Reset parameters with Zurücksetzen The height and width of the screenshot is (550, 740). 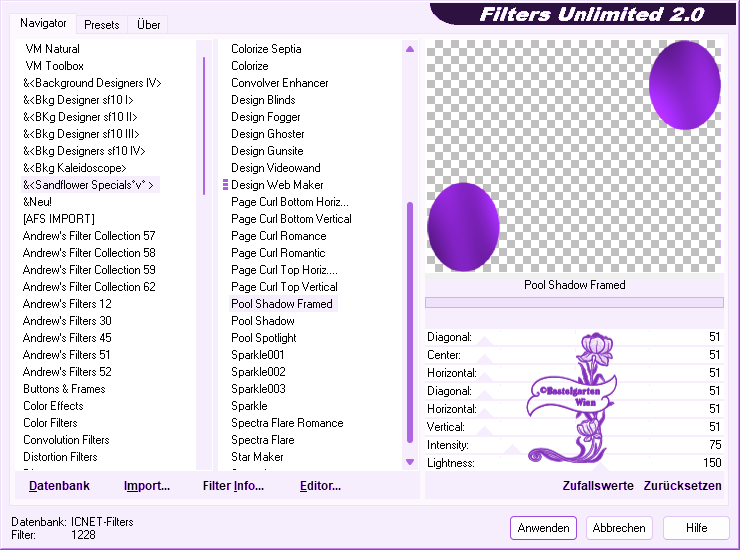[x=682, y=486]
